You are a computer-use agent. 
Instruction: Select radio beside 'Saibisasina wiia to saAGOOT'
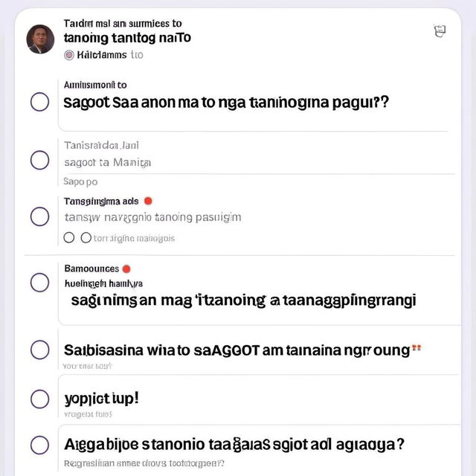tap(39, 350)
